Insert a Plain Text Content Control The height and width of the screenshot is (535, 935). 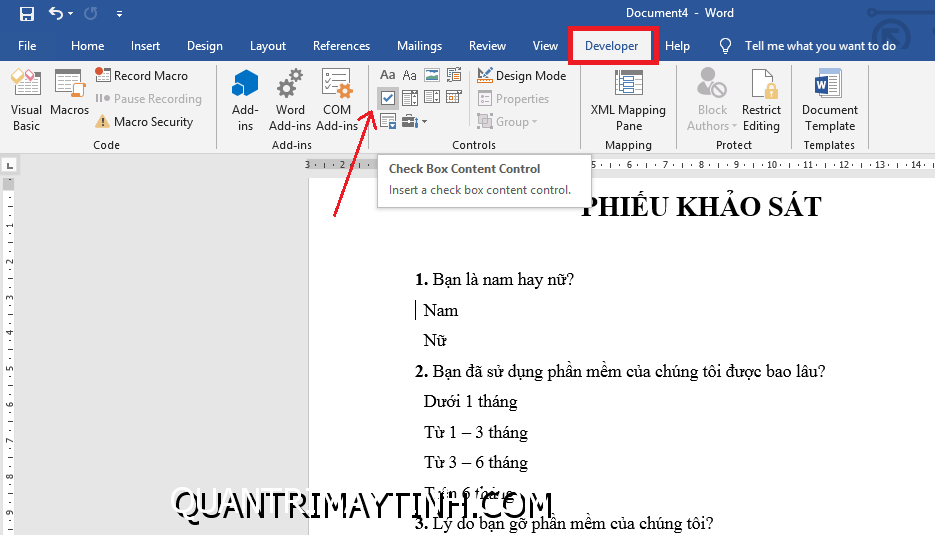(x=410, y=75)
